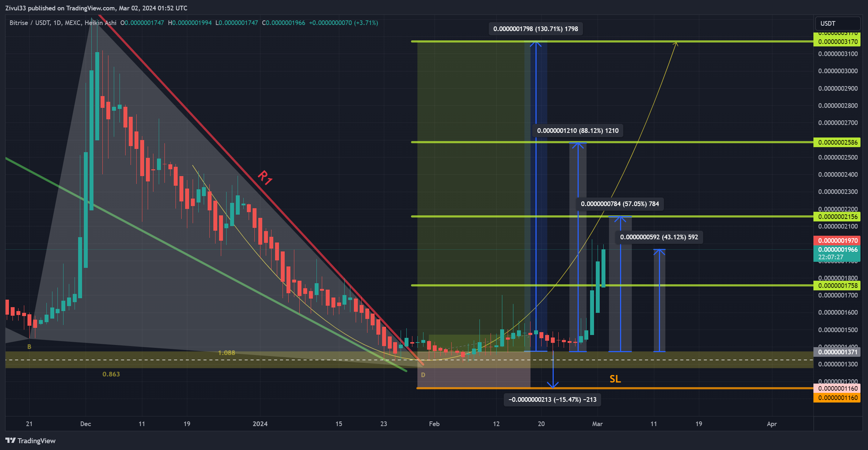Click the '2024' marker on time axis
The width and height of the screenshot is (868, 450).
pos(260,424)
